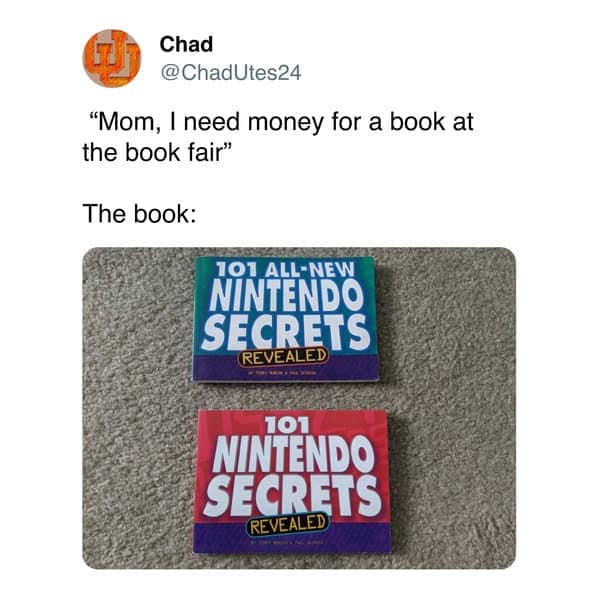Open the @ChadUtes24 handle link
The width and height of the screenshot is (599, 599).
[x=231, y=73]
